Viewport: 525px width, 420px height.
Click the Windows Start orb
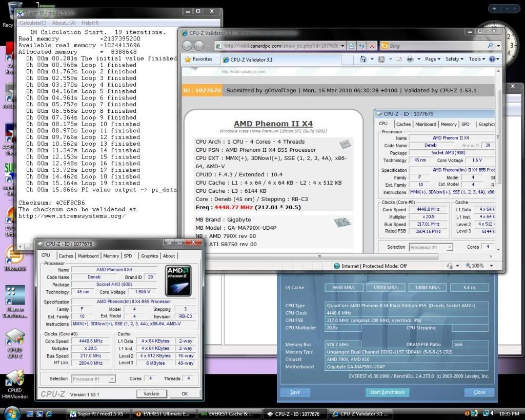[11, 413]
